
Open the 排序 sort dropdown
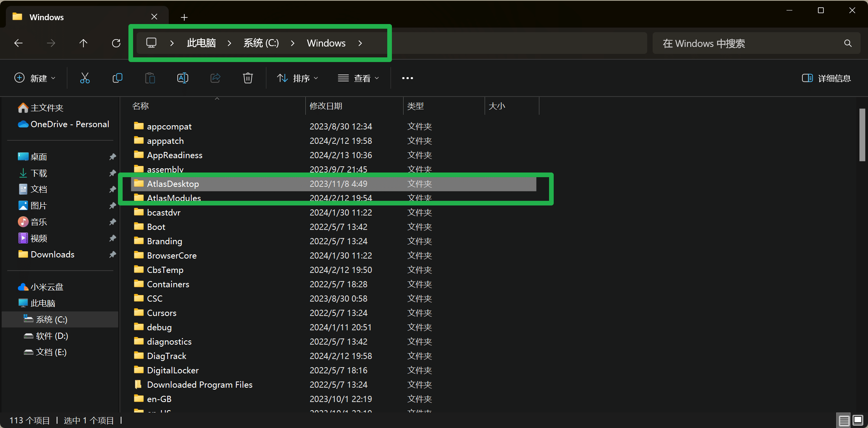(x=298, y=78)
